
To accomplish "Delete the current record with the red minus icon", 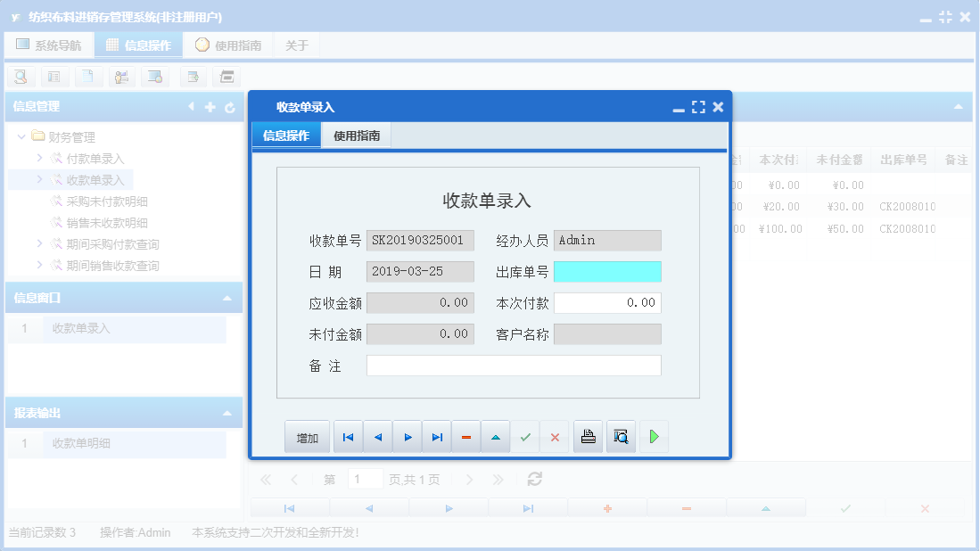I will (466, 436).
